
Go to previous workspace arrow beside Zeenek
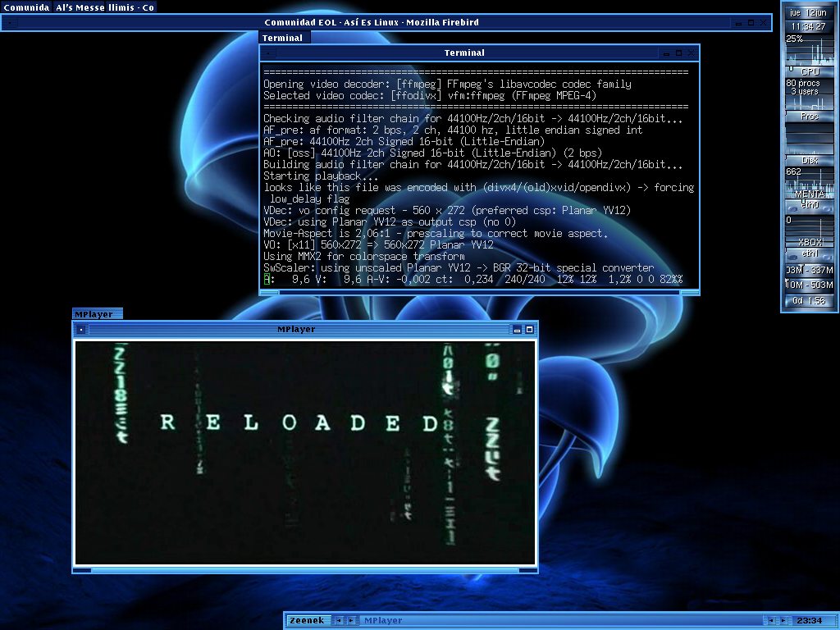339,620
